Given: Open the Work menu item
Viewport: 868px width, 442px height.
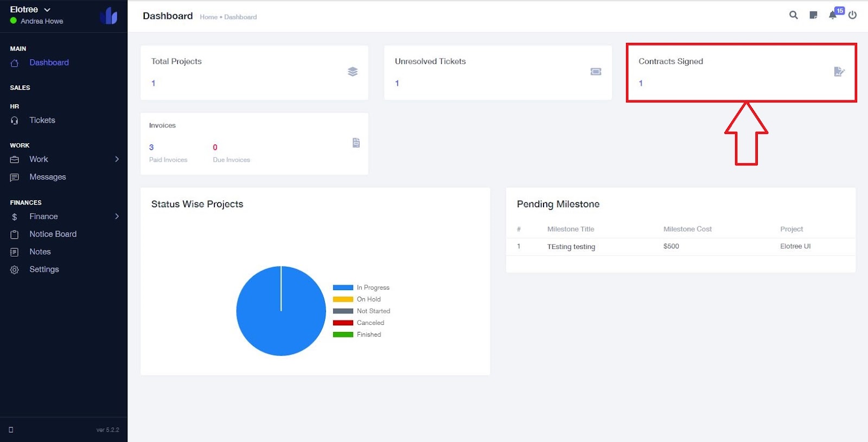Looking at the screenshot, I should [39, 159].
